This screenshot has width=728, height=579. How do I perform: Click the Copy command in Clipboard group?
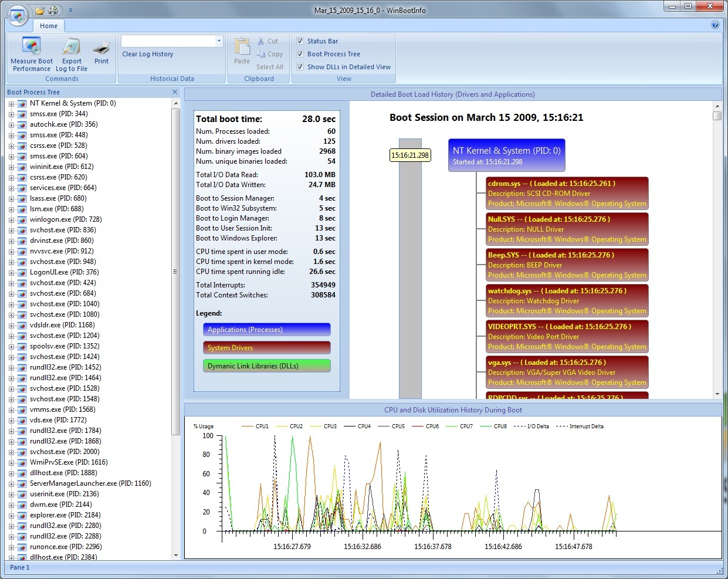[x=270, y=54]
